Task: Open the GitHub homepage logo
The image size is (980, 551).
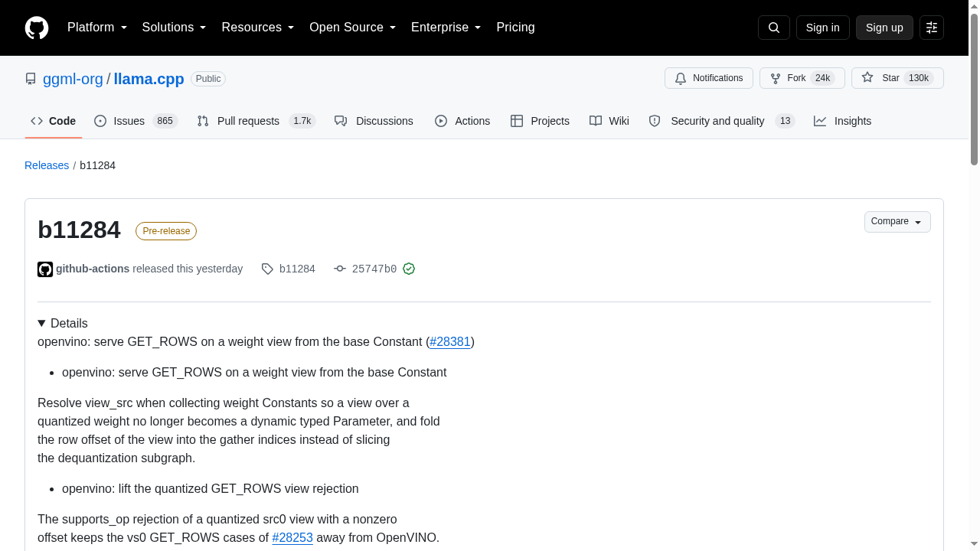Action: (37, 28)
